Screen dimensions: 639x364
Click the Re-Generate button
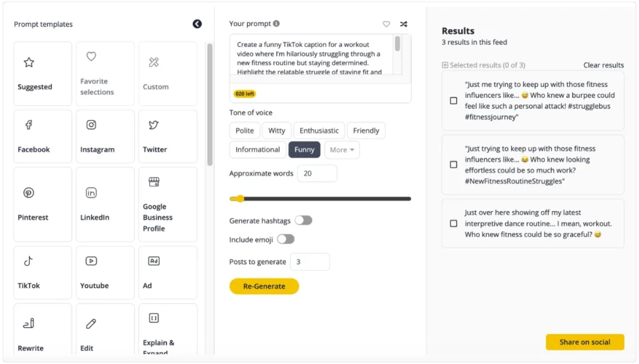[264, 286]
